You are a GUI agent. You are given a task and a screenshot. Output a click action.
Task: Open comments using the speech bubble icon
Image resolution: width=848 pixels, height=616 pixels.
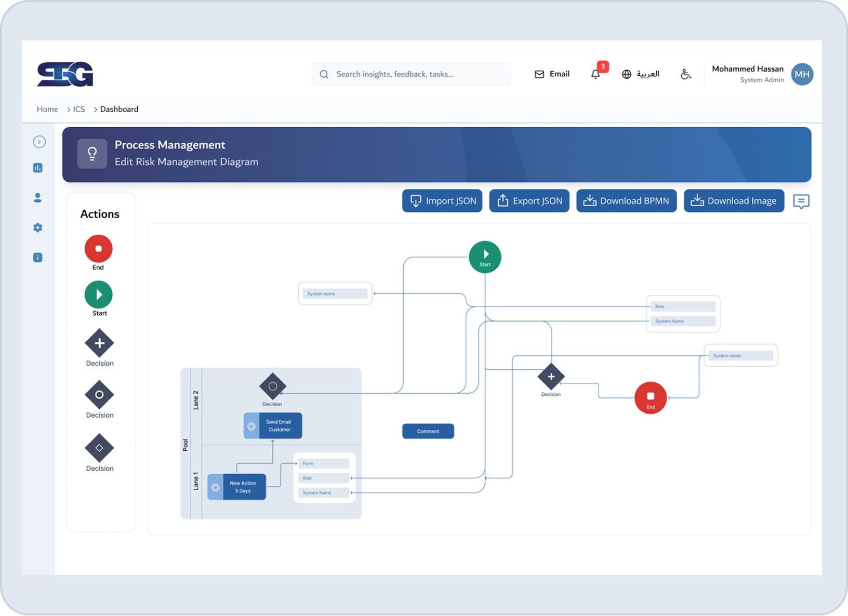coord(801,202)
